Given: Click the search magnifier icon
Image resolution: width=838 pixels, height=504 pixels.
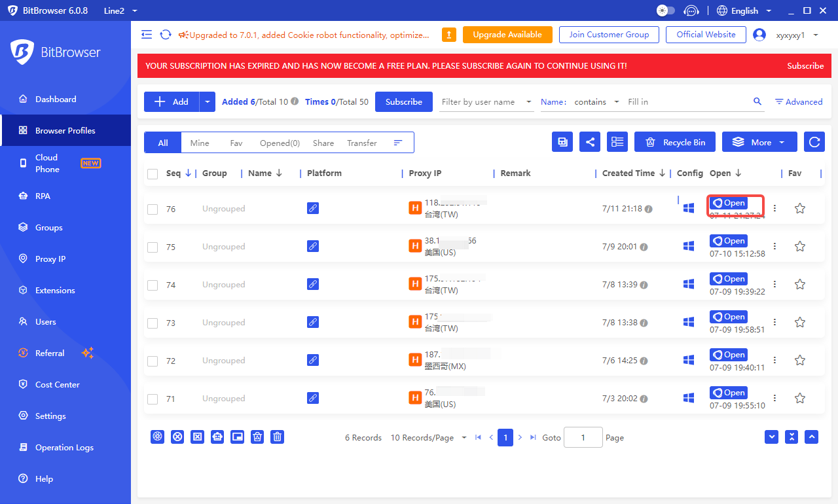Looking at the screenshot, I should coord(757,101).
